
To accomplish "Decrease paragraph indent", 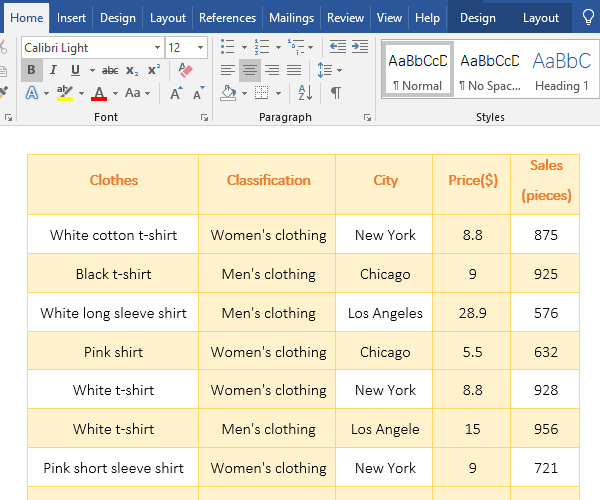I will coord(338,47).
